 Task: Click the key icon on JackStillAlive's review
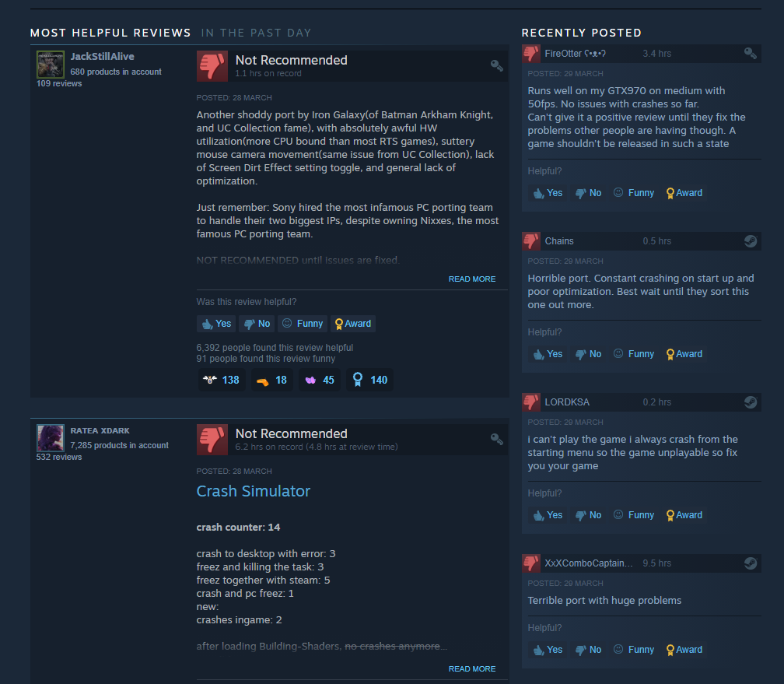coord(496,65)
